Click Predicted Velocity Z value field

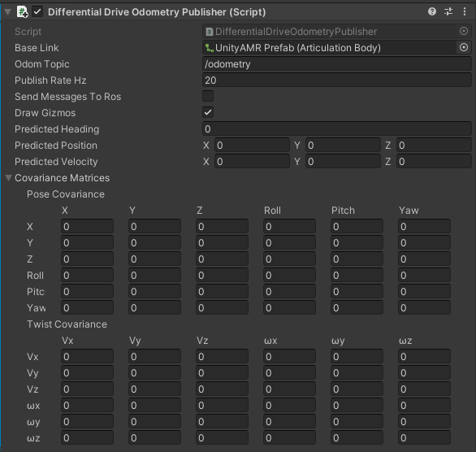point(434,162)
